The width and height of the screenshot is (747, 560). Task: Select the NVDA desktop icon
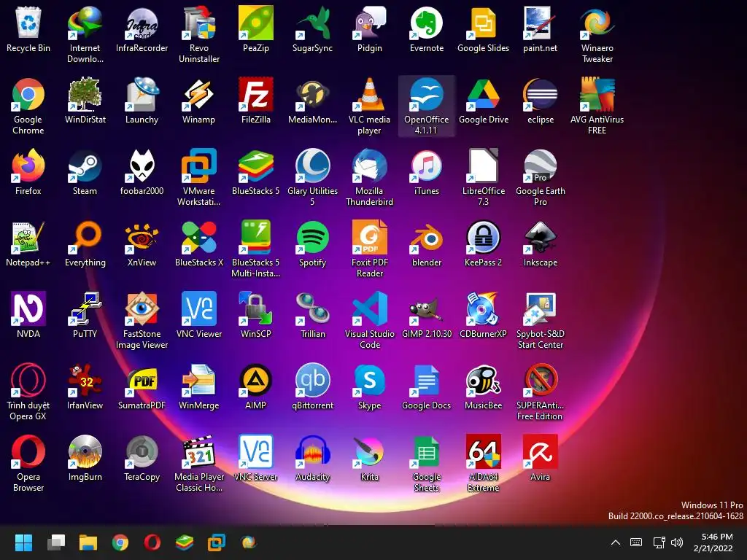(x=28, y=309)
